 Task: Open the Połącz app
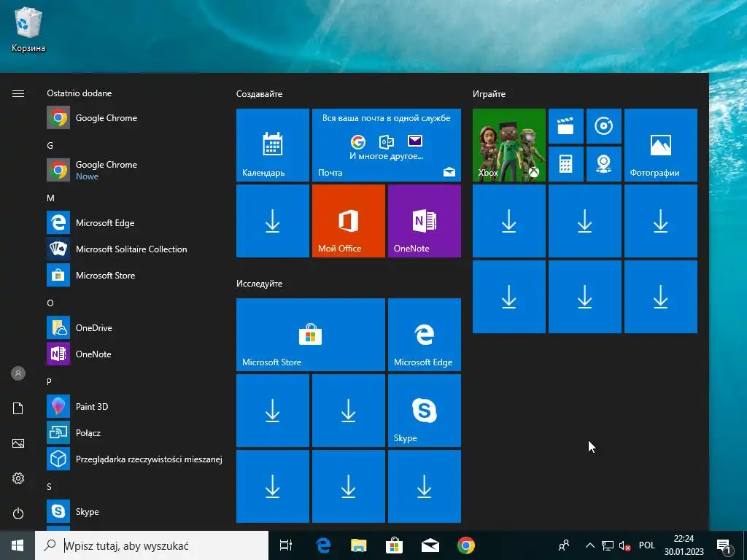tap(133, 432)
